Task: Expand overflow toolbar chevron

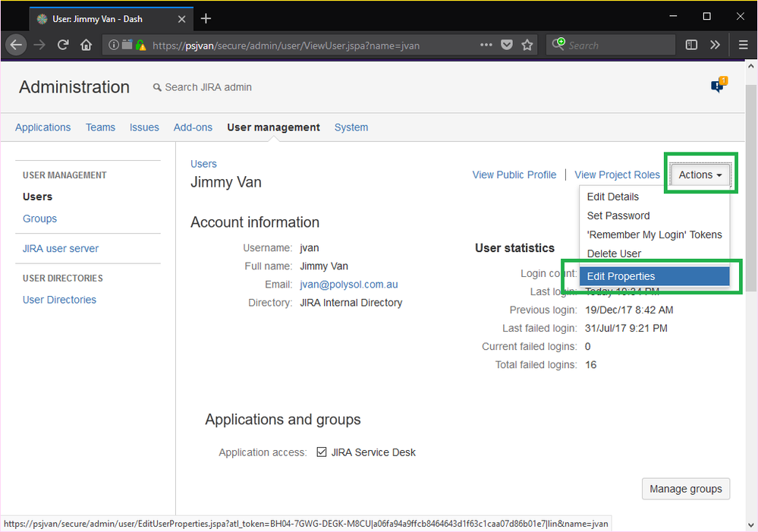Action: 715,45
